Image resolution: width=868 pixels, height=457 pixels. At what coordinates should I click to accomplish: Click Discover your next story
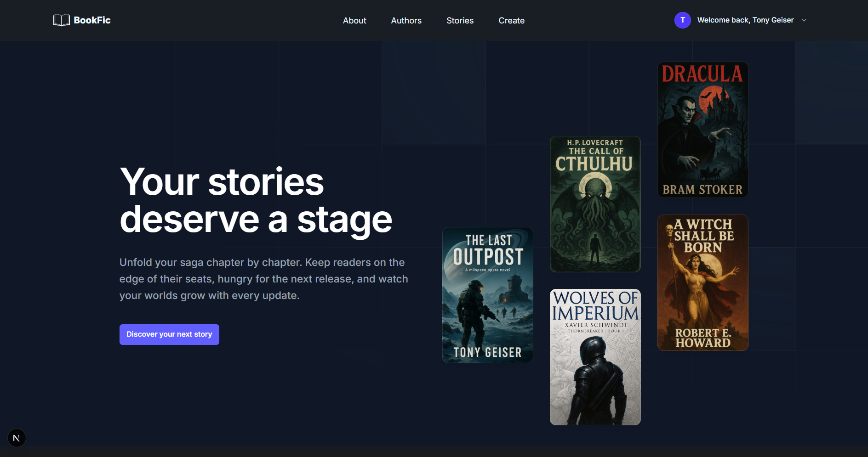pos(169,334)
